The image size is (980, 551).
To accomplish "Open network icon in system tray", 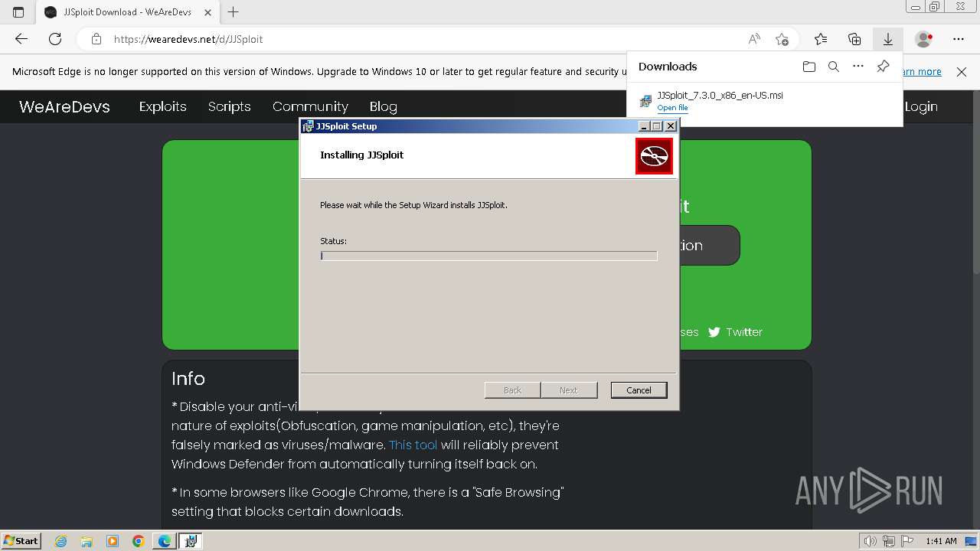I will coord(889,541).
